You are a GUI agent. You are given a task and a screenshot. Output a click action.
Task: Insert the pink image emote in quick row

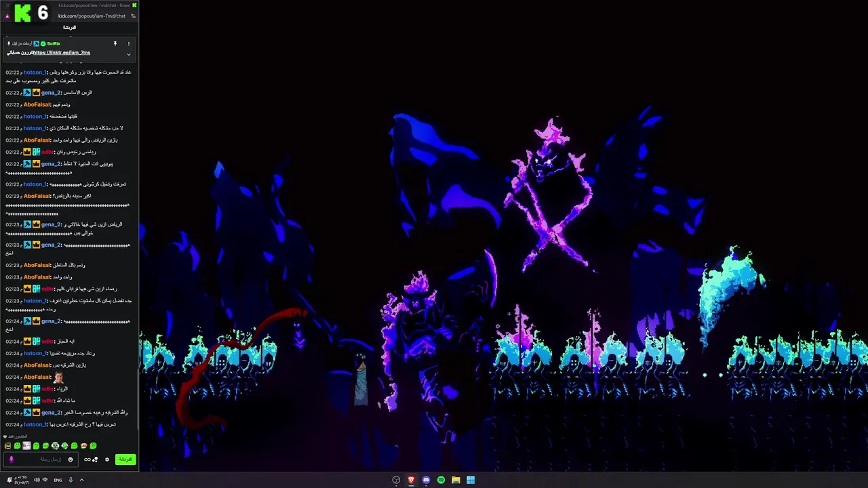point(26,446)
